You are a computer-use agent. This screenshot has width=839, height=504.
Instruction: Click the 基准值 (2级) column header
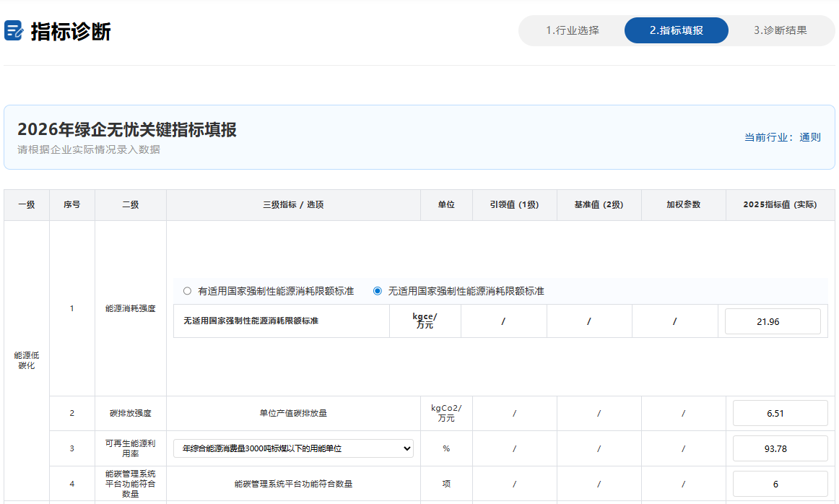click(599, 205)
